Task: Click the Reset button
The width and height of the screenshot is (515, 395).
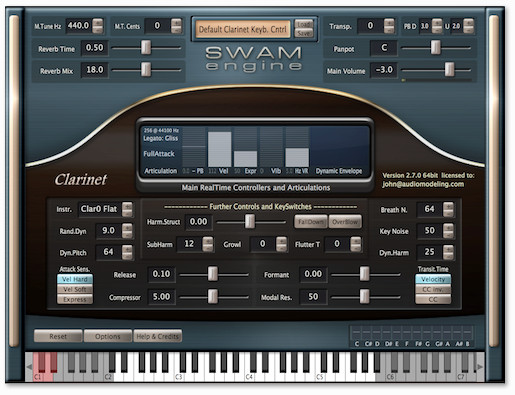Action: point(58,336)
